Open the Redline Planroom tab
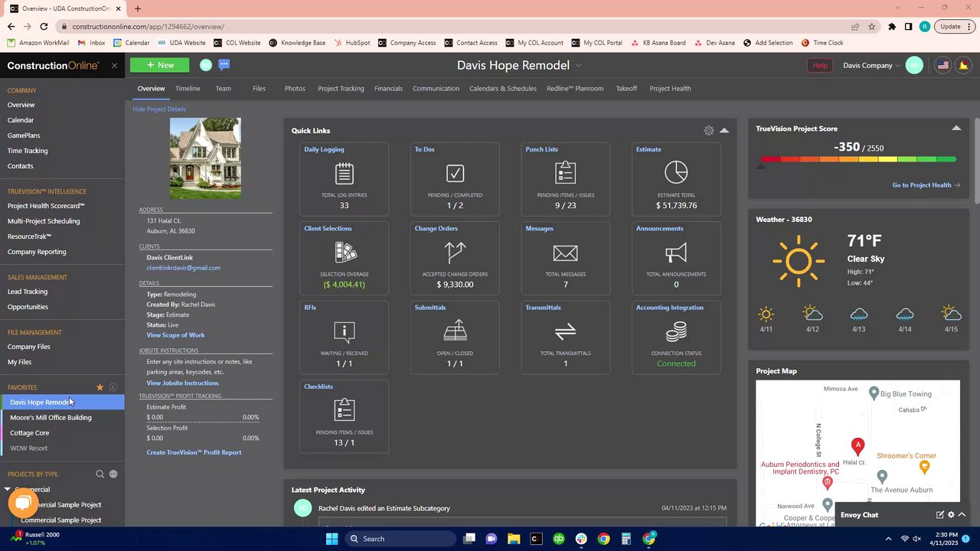 (x=575, y=89)
